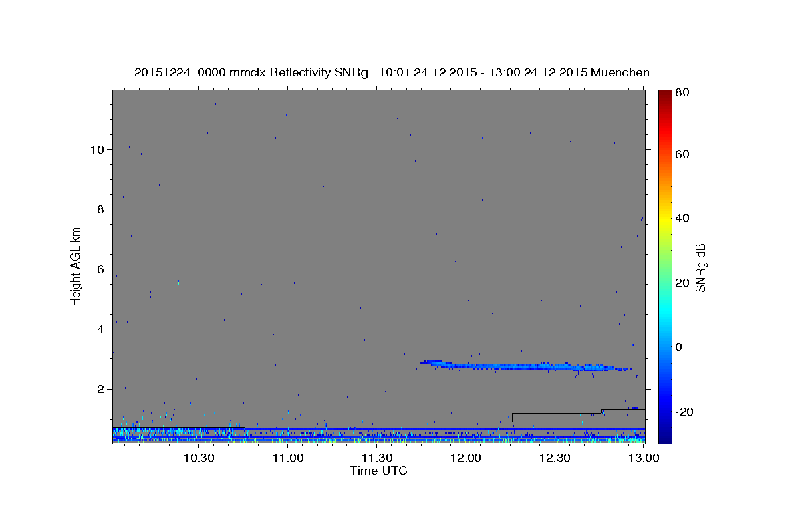Viewport: 798px width, 532px height.
Task: Click the dark blue bottom of colorbar
Action: tap(665, 436)
